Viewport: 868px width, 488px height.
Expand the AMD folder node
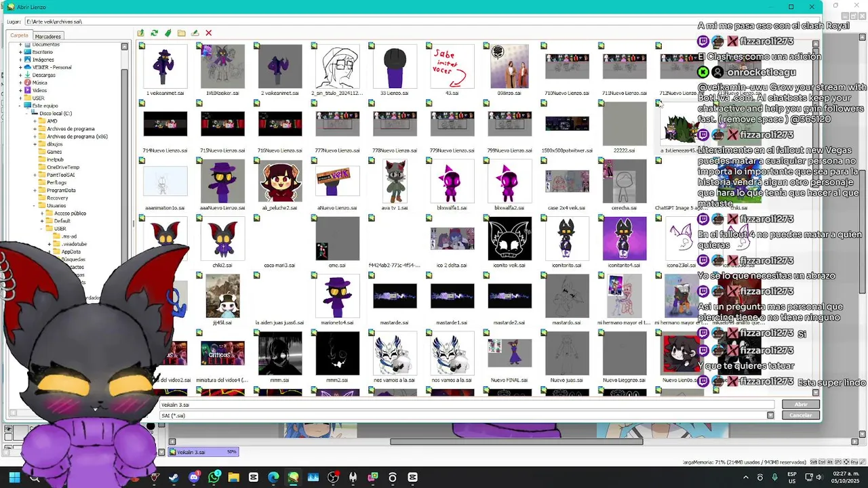click(34, 121)
